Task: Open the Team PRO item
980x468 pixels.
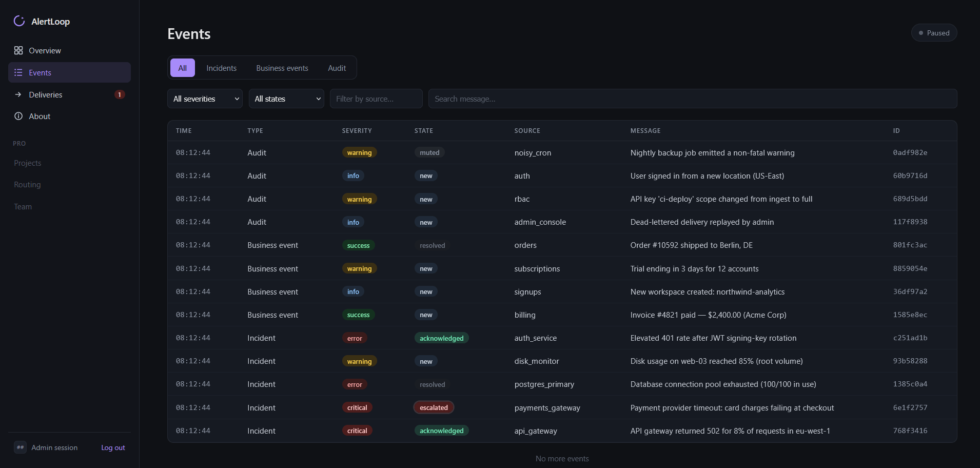Action: pos(23,207)
